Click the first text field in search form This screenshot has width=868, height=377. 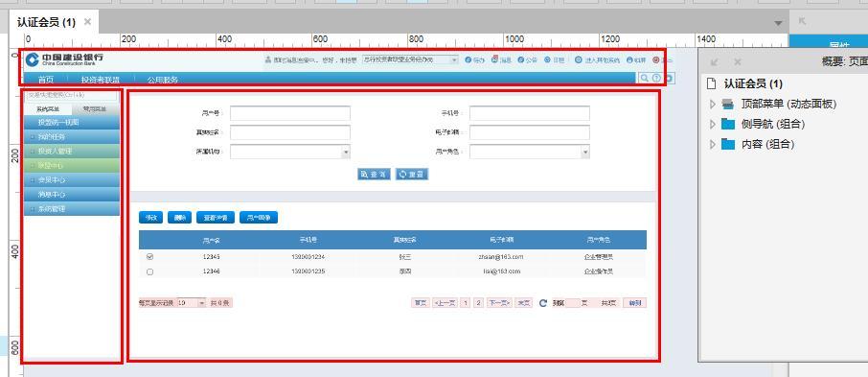[x=290, y=113]
